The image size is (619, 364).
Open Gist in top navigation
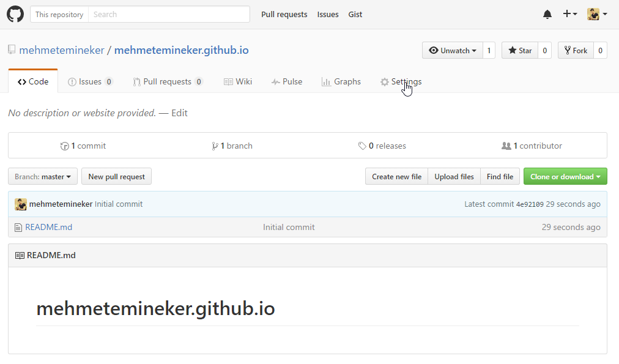[355, 14]
